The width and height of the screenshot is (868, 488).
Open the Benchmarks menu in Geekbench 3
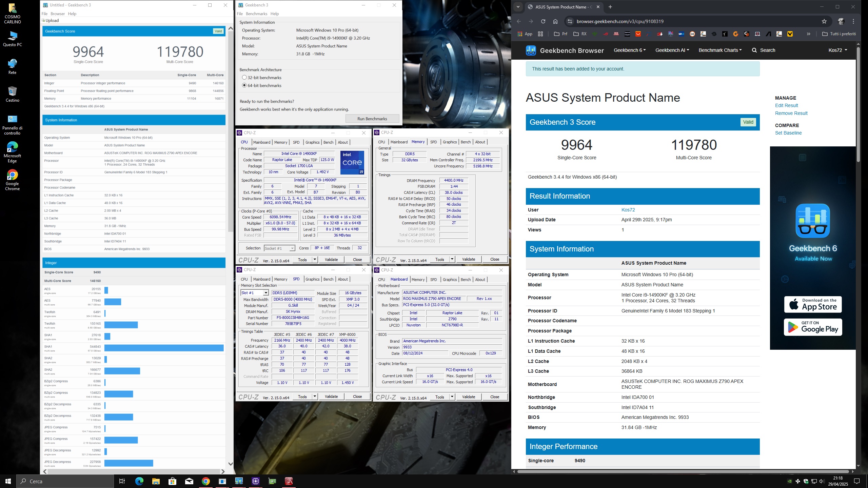pos(256,14)
